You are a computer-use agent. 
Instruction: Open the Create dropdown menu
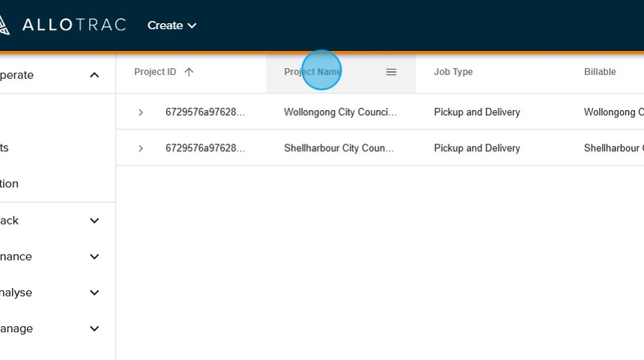171,25
